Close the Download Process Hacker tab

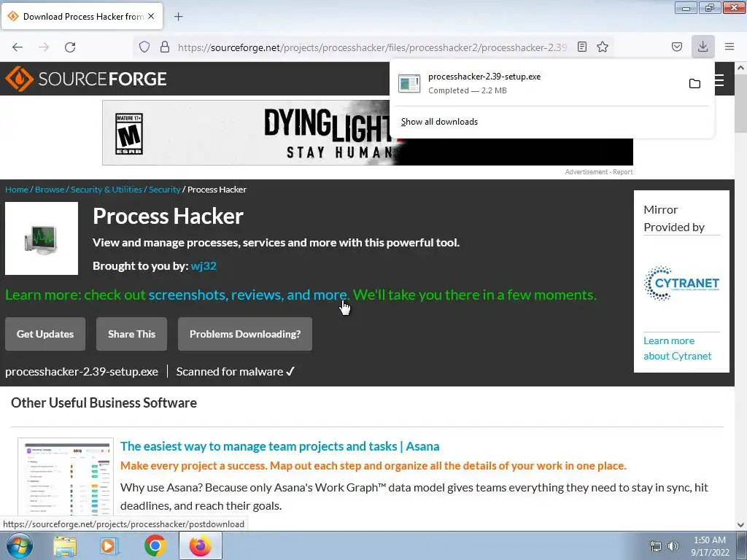pyautogui.click(x=151, y=16)
